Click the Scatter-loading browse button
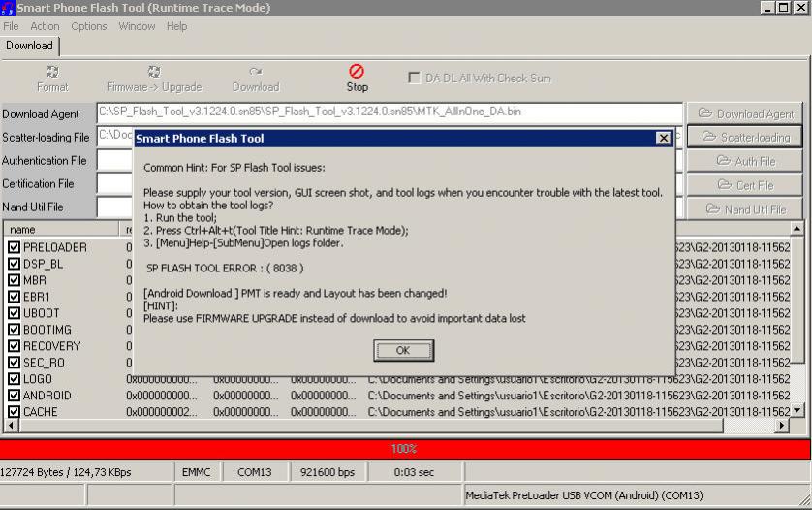This screenshot has width=812, height=510. point(745,137)
